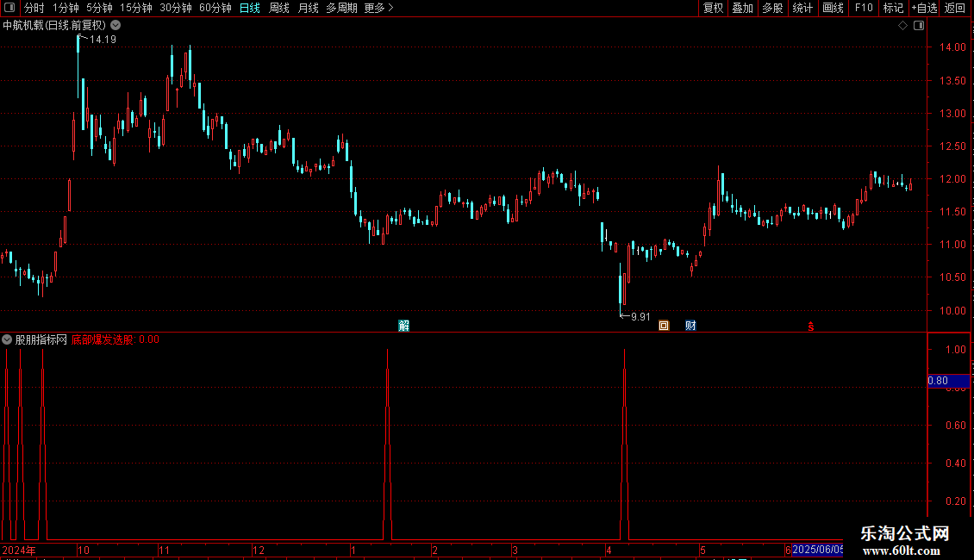
Task: Click the diamond icon above the chart
Action: click(902, 26)
